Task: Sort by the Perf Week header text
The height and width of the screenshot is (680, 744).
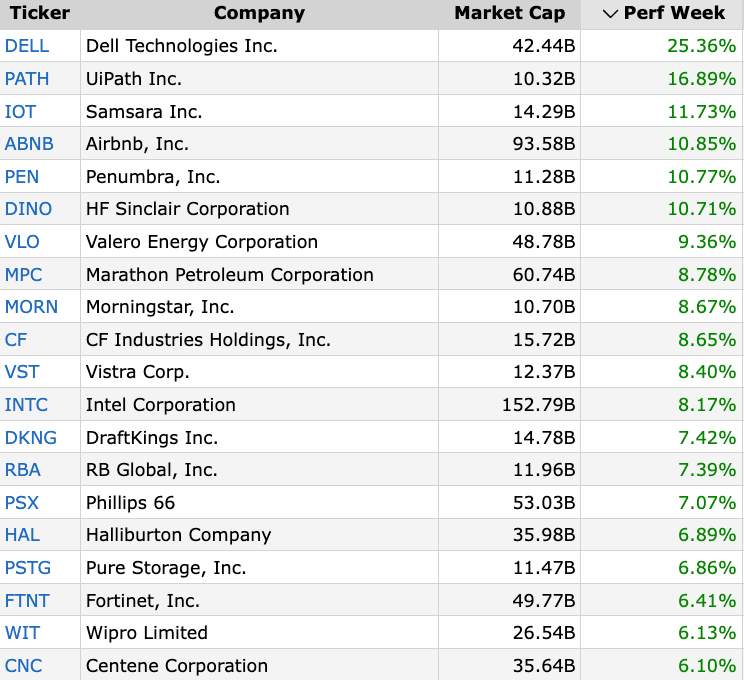Action: pos(674,14)
